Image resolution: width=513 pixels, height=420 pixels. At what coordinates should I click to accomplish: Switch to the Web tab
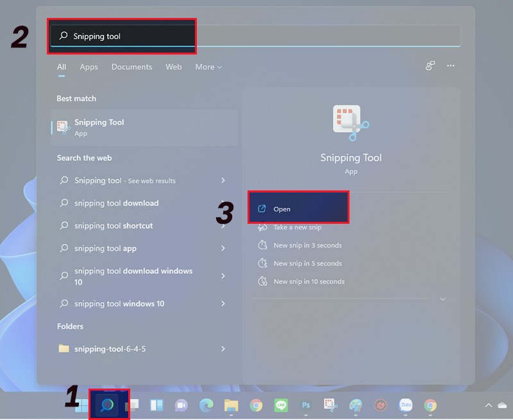click(173, 67)
